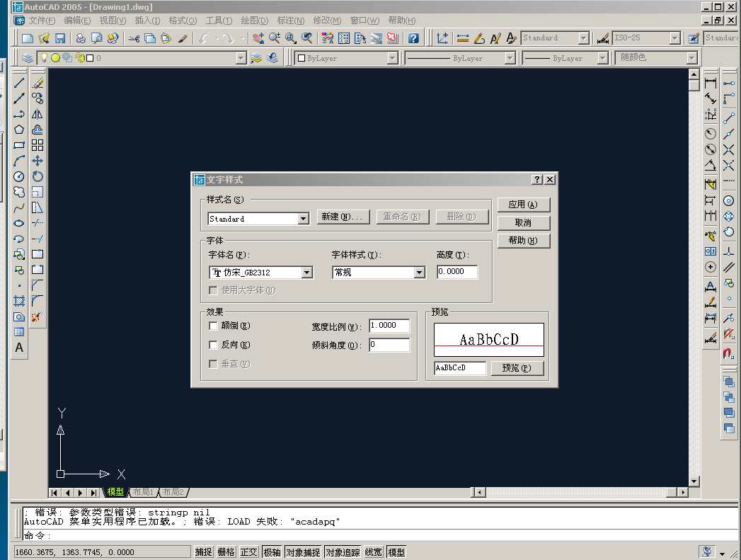Choose the Erase tool in modify toolbar
The height and width of the screenshot is (560, 741).
point(38,83)
